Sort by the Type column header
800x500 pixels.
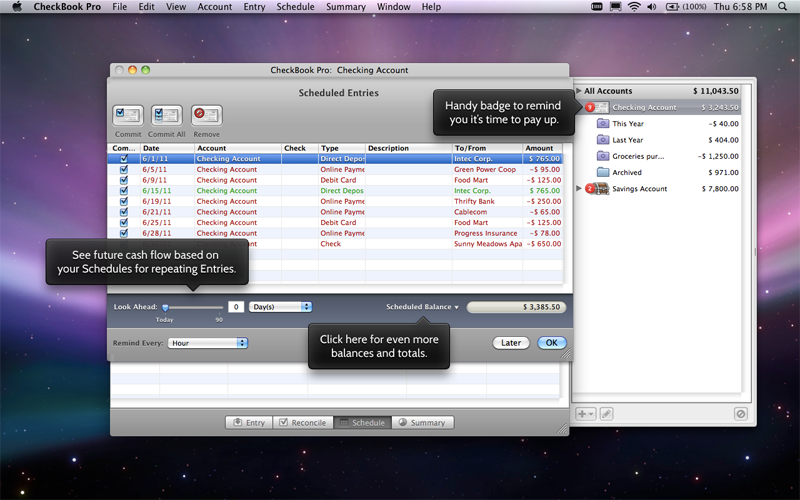pyautogui.click(x=342, y=148)
